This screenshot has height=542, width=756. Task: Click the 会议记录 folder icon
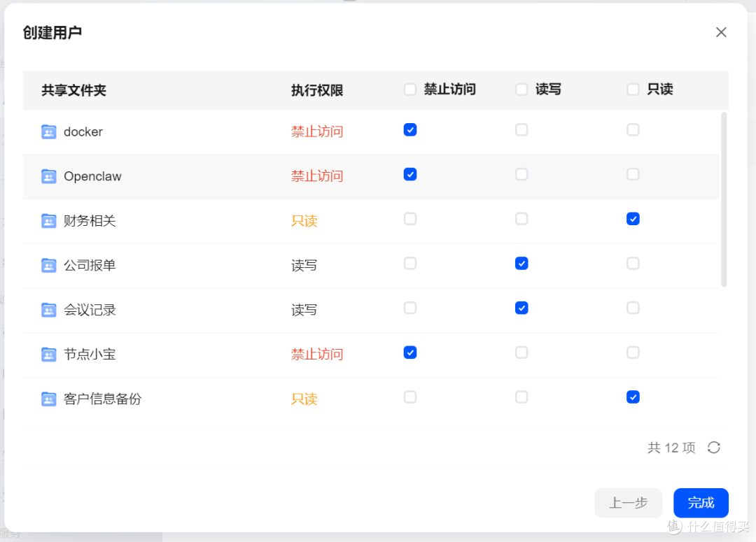coord(49,310)
